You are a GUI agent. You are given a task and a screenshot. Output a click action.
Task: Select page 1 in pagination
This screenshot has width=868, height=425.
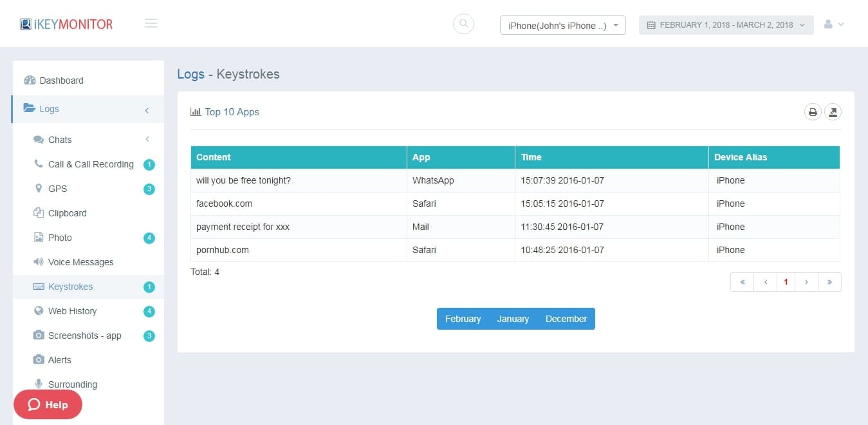coord(786,282)
